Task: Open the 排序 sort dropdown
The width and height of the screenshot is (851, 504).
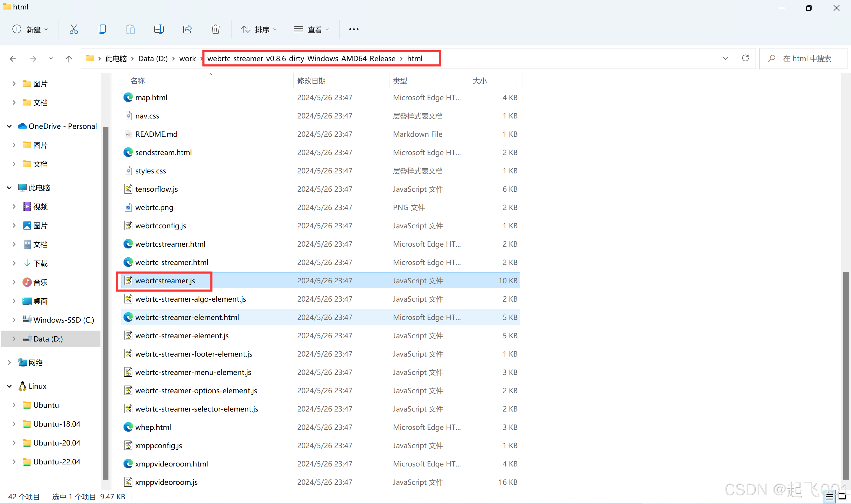Action: (259, 30)
